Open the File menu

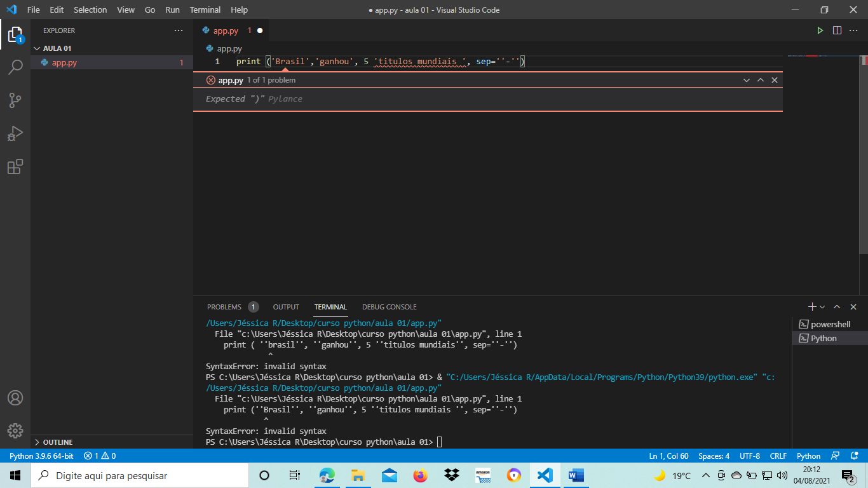(34, 10)
